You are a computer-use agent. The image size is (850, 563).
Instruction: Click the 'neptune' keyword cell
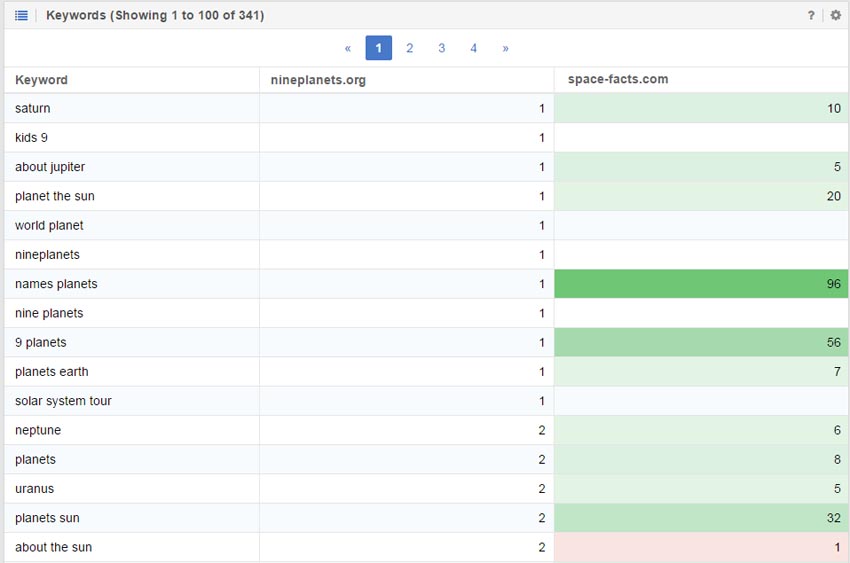point(132,430)
